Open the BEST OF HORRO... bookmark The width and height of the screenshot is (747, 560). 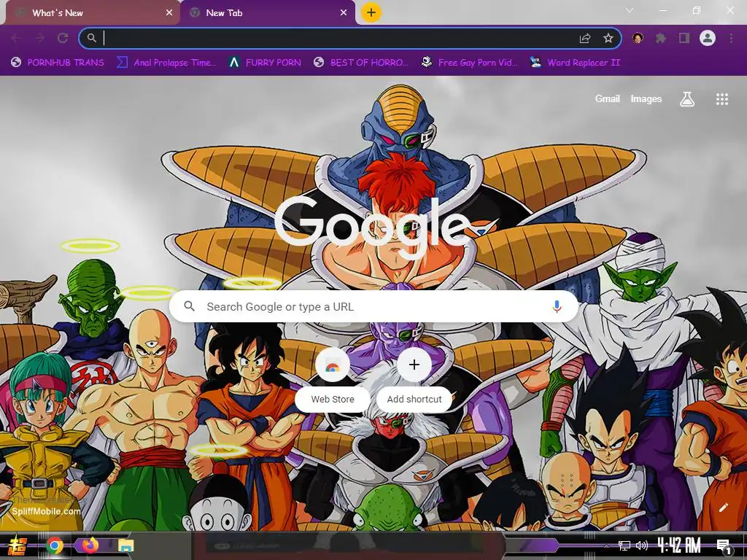(361, 63)
